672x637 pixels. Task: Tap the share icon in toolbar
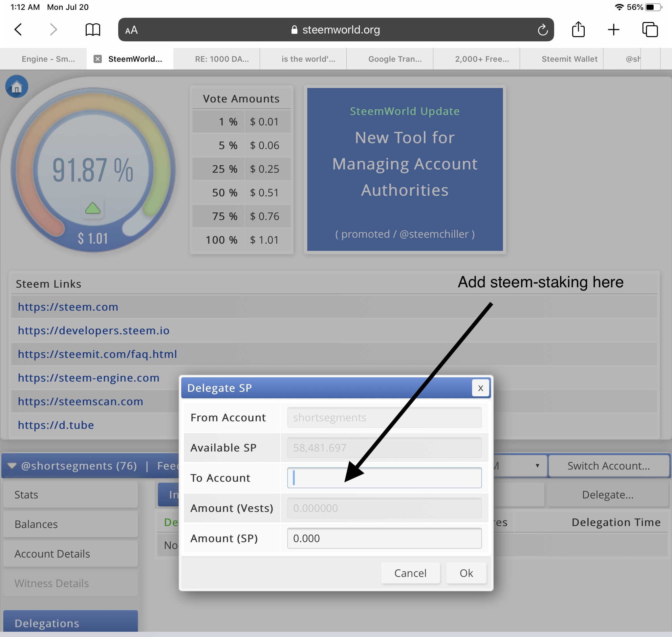click(578, 30)
